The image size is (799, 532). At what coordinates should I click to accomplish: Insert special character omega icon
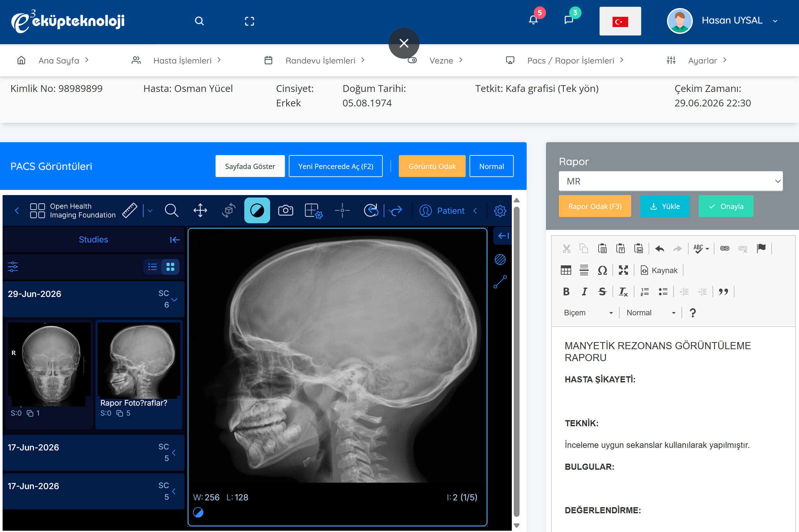(602, 271)
